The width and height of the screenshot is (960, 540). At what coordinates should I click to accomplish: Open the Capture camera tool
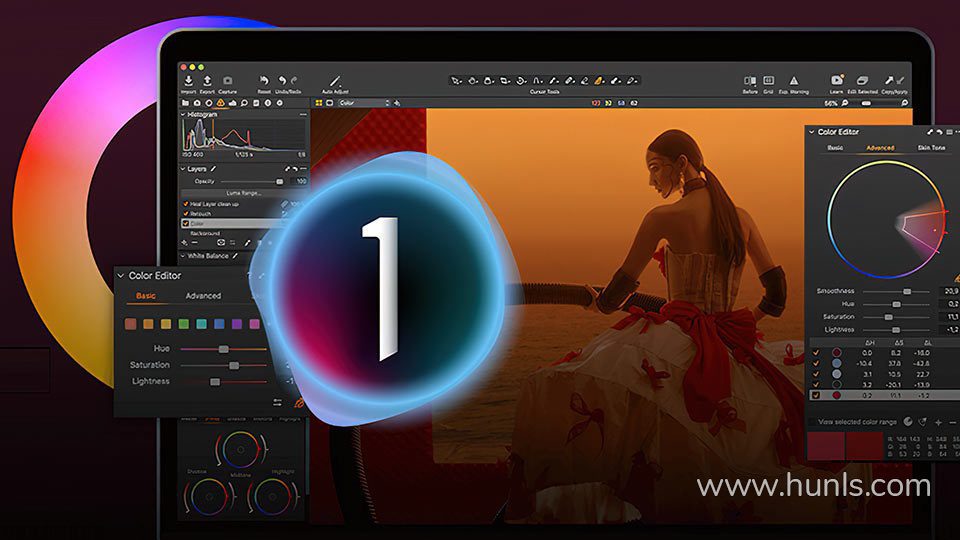(x=227, y=80)
